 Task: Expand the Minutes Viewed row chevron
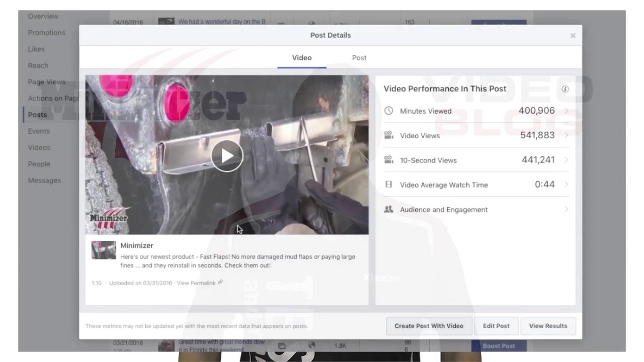tap(566, 111)
